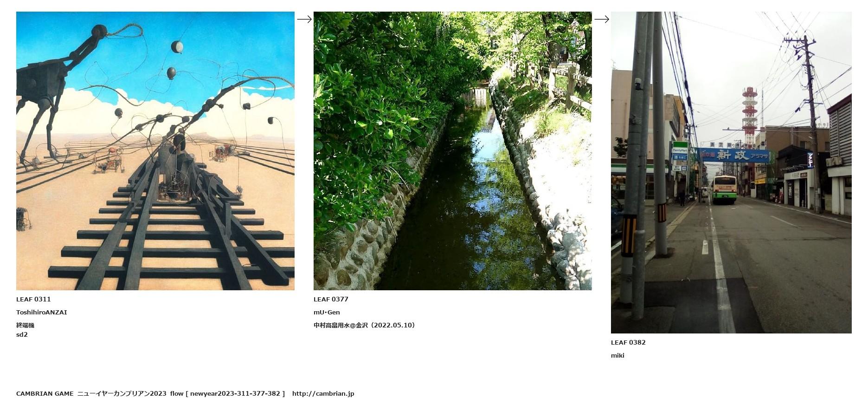Open the http://cambrian.jp link

point(323,393)
